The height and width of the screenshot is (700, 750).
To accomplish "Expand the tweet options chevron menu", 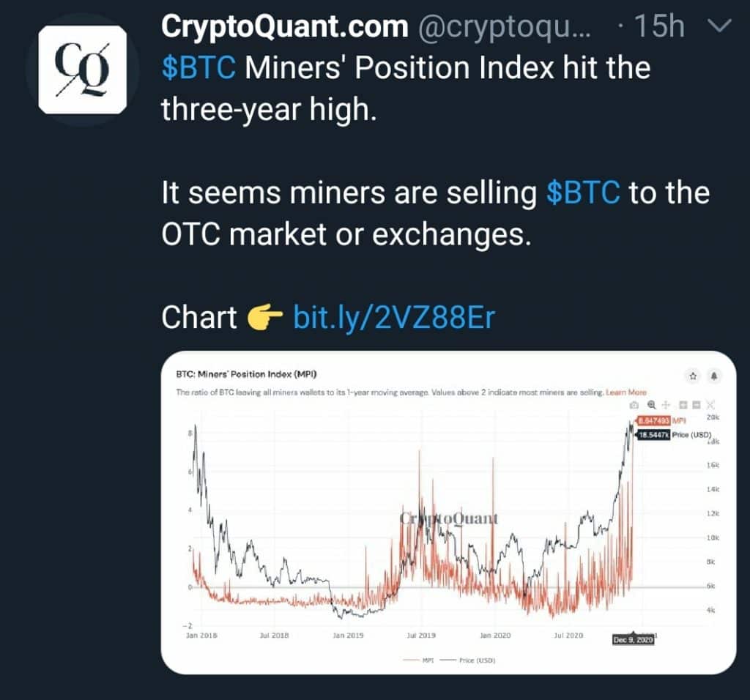I will (720, 25).
